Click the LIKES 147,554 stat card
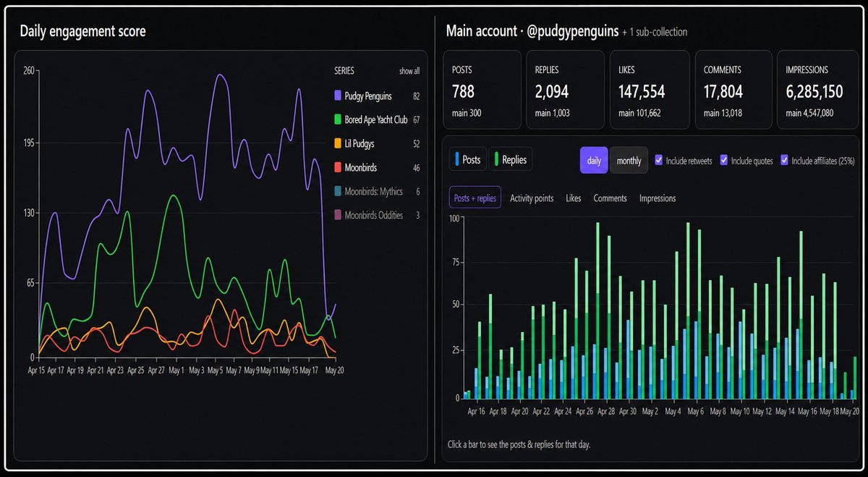This screenshot has width=868, height=477. [x=650, y=90]
